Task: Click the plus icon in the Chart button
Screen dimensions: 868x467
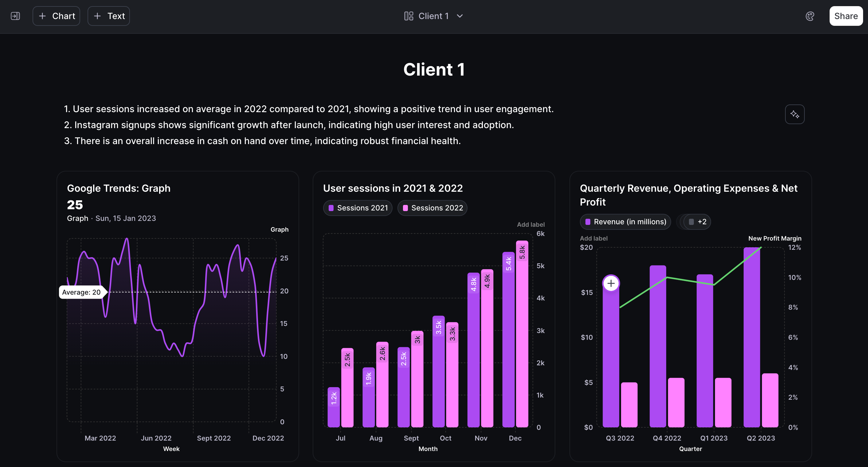Action: [42, 16]
